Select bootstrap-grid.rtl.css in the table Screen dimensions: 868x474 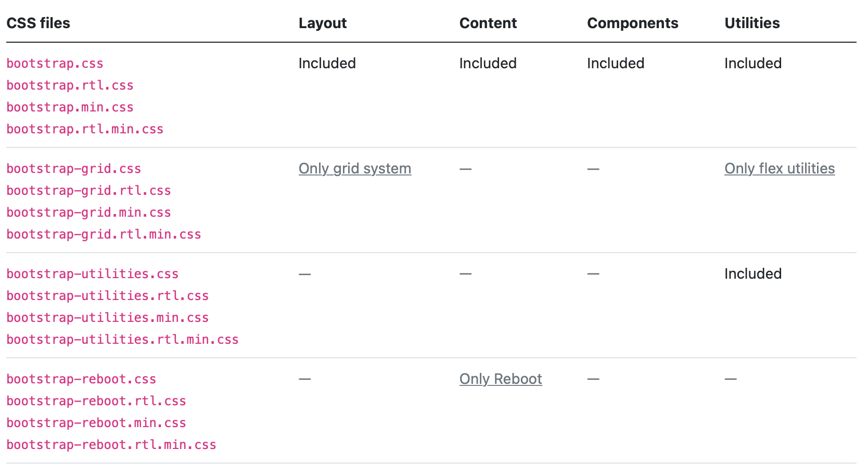pos(88,191)
